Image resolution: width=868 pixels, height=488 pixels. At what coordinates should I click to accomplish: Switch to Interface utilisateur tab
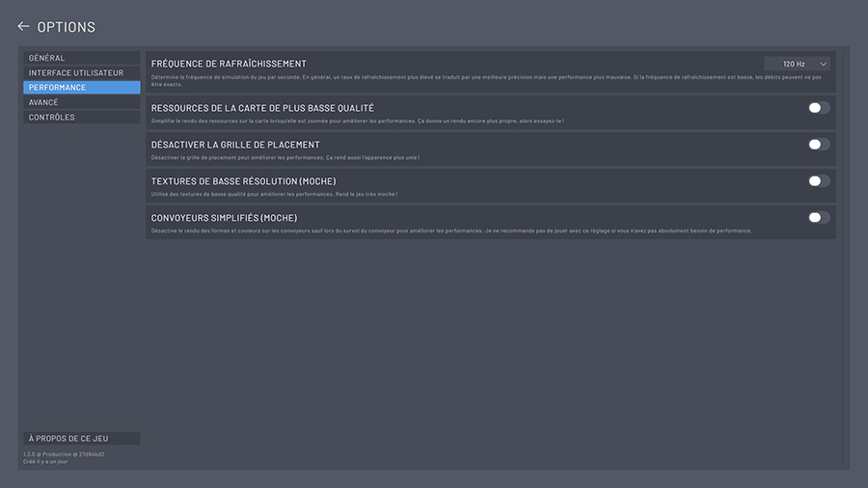tap(81, 72)
